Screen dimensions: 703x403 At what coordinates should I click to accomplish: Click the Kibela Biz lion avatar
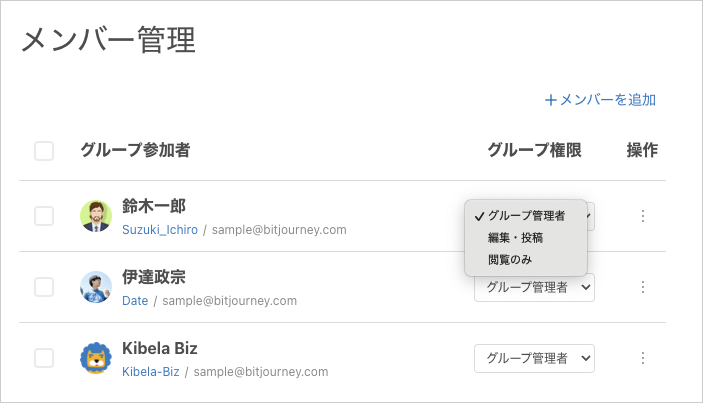pyautogui.click(x=96, y=358)
